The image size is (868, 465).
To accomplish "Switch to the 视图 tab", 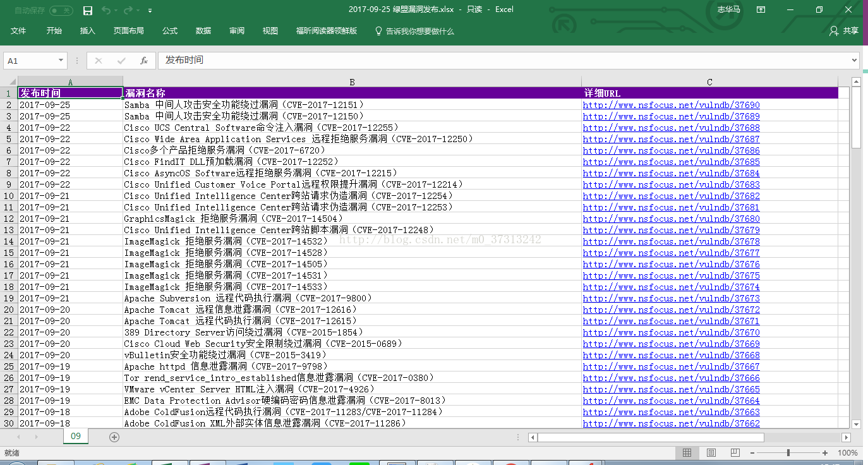I will (270, 31).
